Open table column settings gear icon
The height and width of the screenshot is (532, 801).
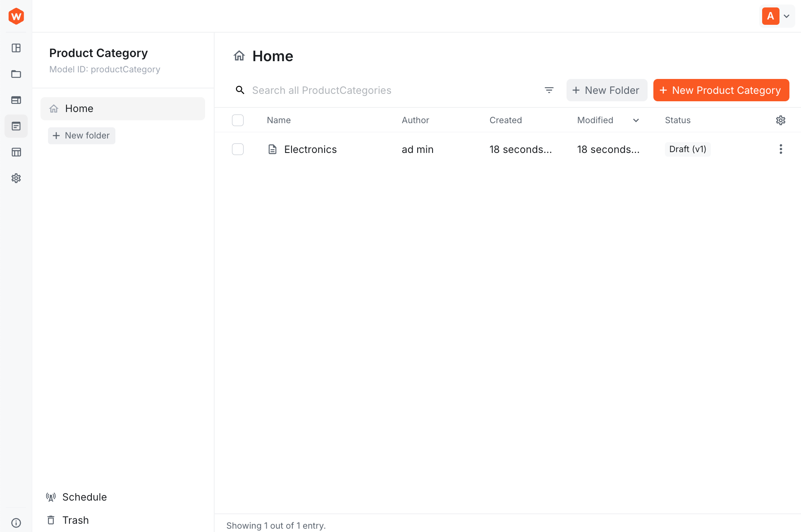click(780, 120)
